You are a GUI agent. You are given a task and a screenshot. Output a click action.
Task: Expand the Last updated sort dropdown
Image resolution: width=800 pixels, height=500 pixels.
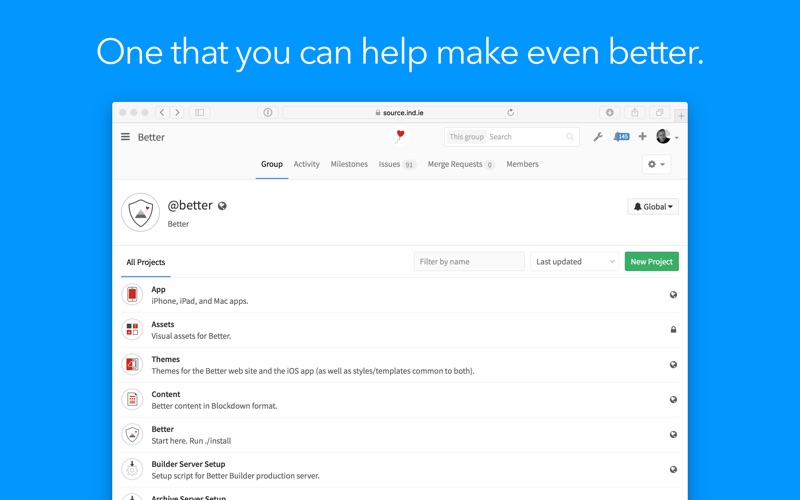pos(575,262)
